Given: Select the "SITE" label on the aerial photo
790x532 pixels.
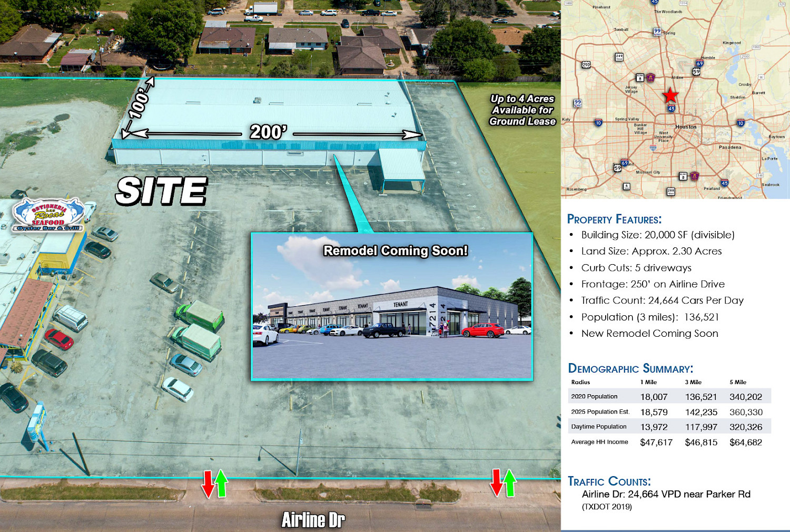Looking at the screenshot, I should [x=161, y=190].
